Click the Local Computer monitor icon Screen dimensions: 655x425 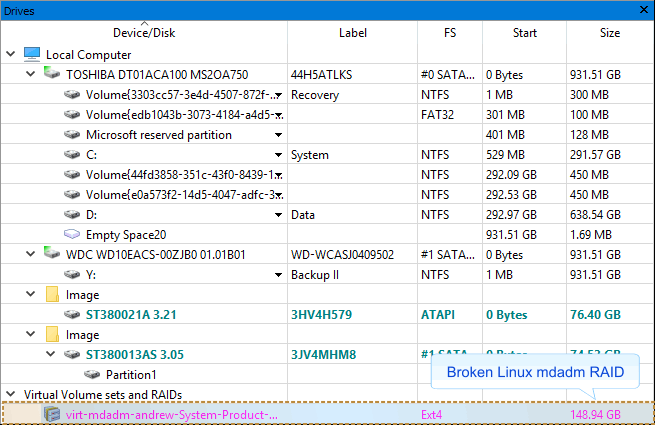(32, 54)
